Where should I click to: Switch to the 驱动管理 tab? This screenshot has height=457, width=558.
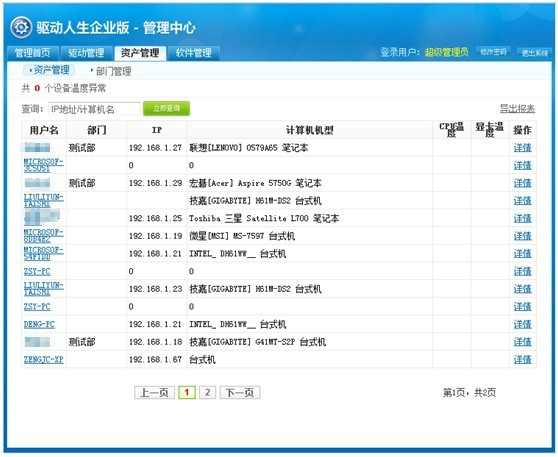(86, 53)
